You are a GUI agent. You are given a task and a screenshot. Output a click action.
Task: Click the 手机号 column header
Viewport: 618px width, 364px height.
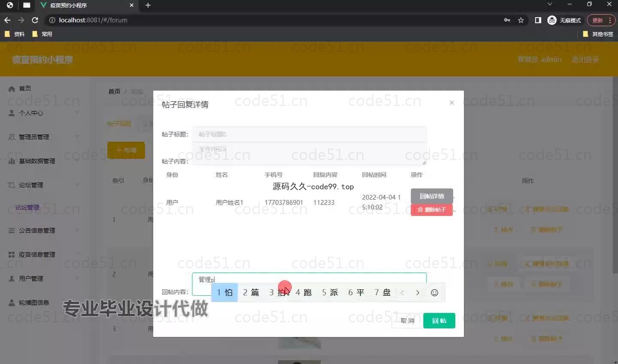click(x=273, y=175)
